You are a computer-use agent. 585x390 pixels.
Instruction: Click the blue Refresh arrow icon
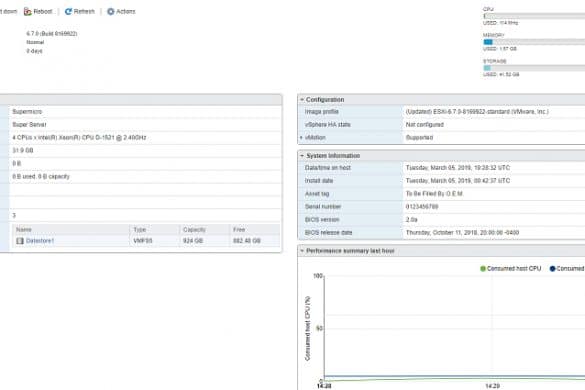[68, 12]
